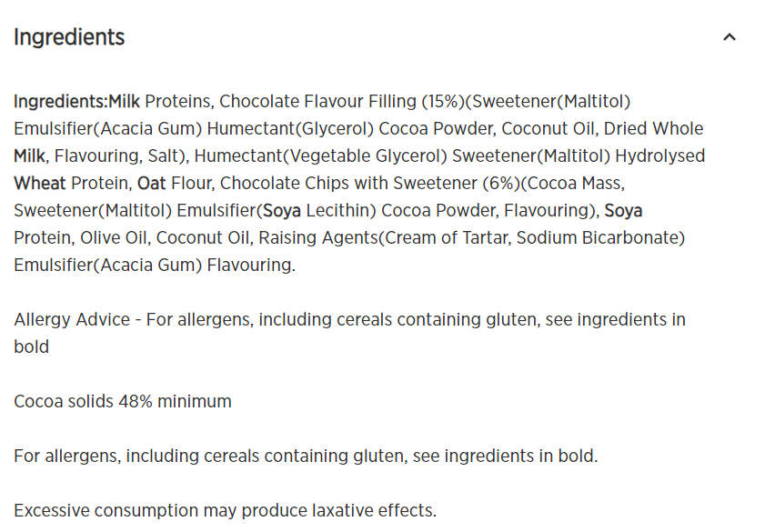Image resolution: width=765 pixels, height=532 pixels.
Task: Click the text 'Sodium Bicarbonate)' in ingredients
Action: [600, 238]
